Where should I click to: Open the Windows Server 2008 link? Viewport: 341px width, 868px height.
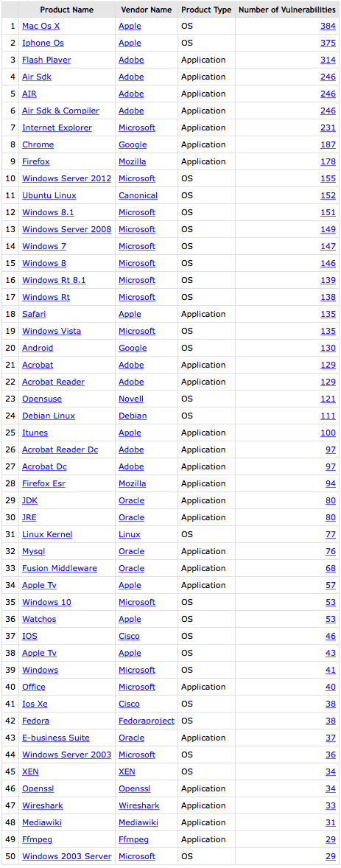click(66, 229)
